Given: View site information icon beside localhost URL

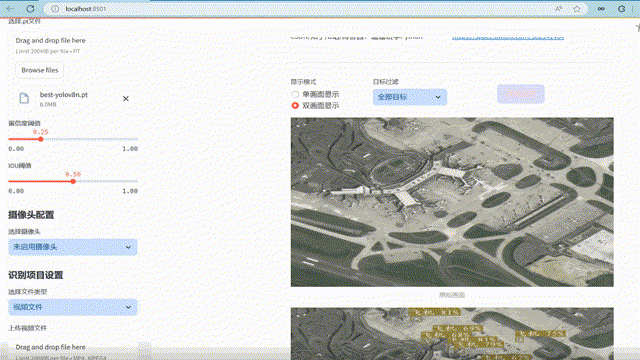Looking at the screenshot, I should coord(55,9).
